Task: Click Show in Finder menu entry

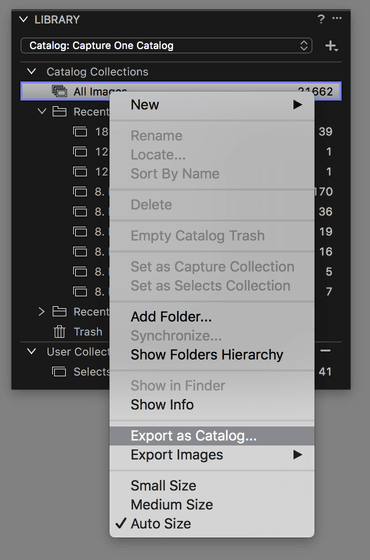Action: pos(212,386)
